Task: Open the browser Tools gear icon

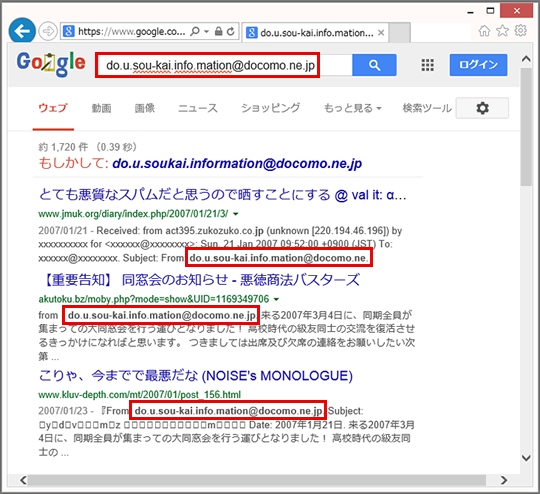Action: coord(520,31)
